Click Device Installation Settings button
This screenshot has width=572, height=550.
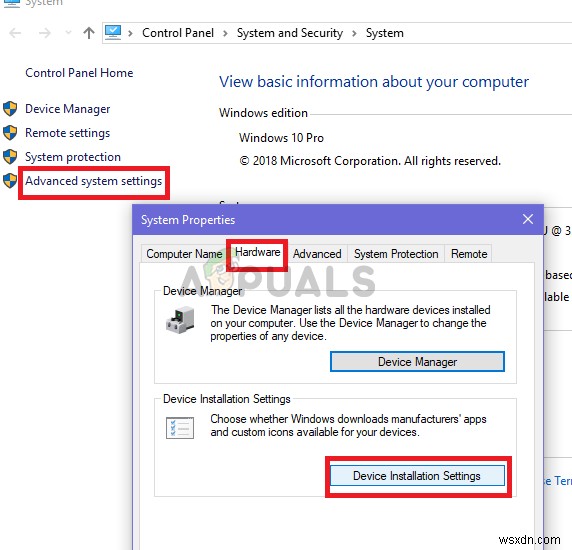[x=417, y=476]
